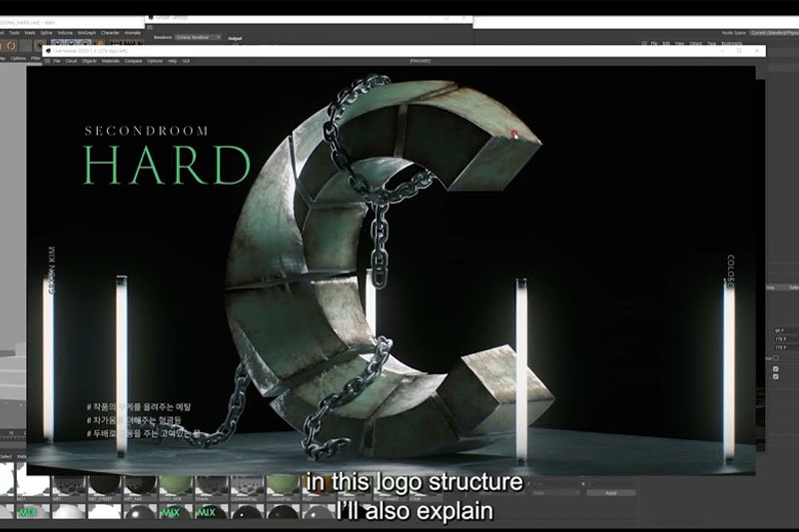
Task: Open viewport Filter menu in Cinema 4D
Action: click(35, 59)
